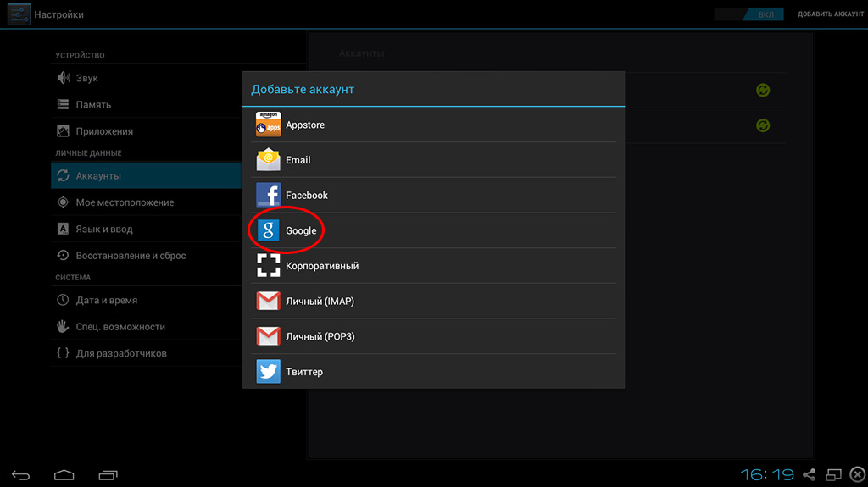Click the Приложения apps icon
This screenshot has height=487, width=868.
click(63, 131)
